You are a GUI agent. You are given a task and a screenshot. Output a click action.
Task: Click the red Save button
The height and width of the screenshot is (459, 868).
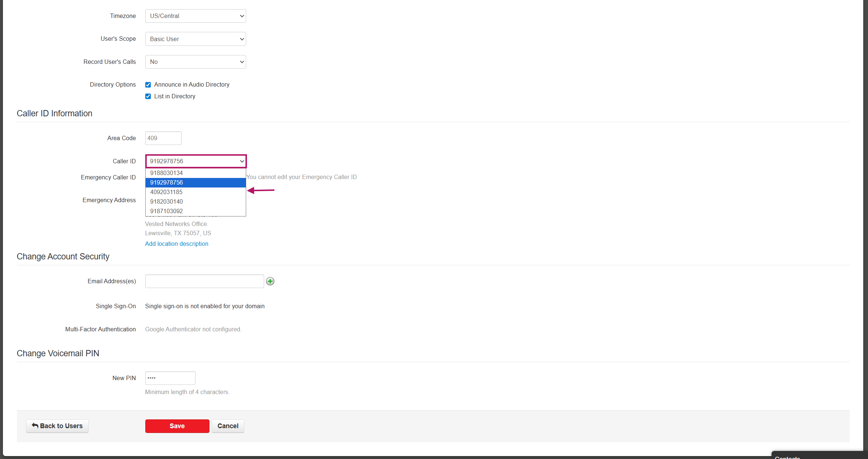point(177,426)
